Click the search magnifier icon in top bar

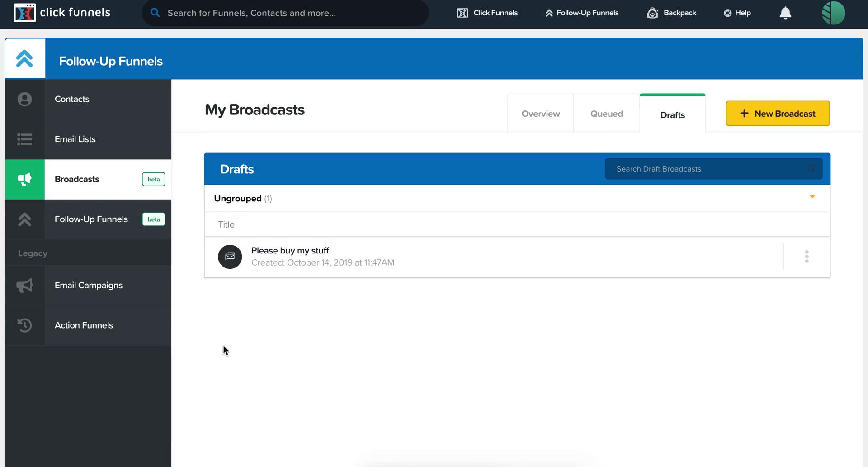tap(155, 12)
